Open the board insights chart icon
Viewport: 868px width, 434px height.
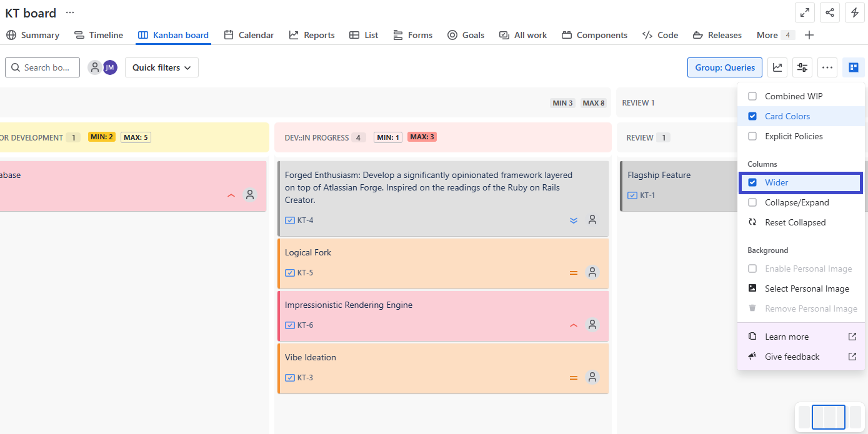[x=777, y=67]
